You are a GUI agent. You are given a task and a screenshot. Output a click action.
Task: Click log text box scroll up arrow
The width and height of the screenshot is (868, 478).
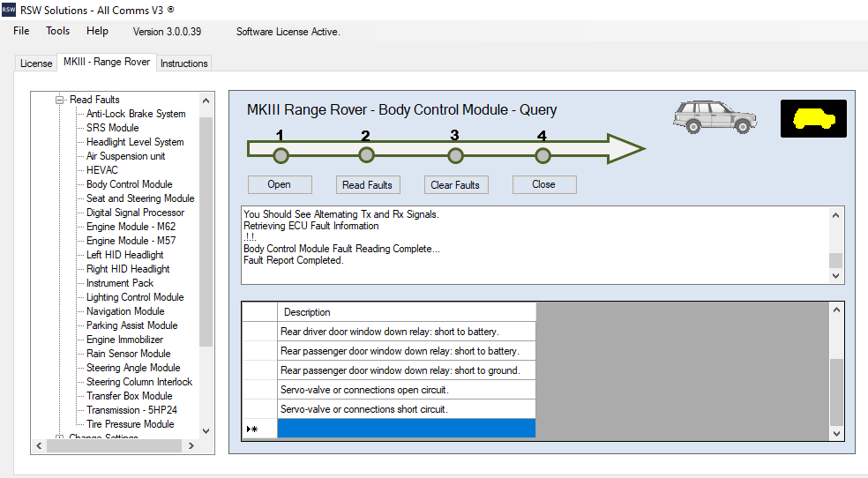(836, 215)
